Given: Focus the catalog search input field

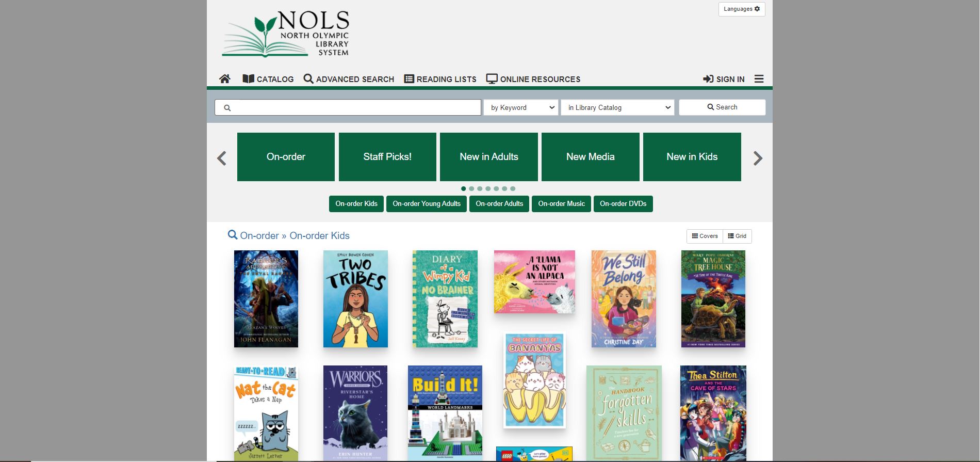Looking at the screenshot, I should click(348, 107).
